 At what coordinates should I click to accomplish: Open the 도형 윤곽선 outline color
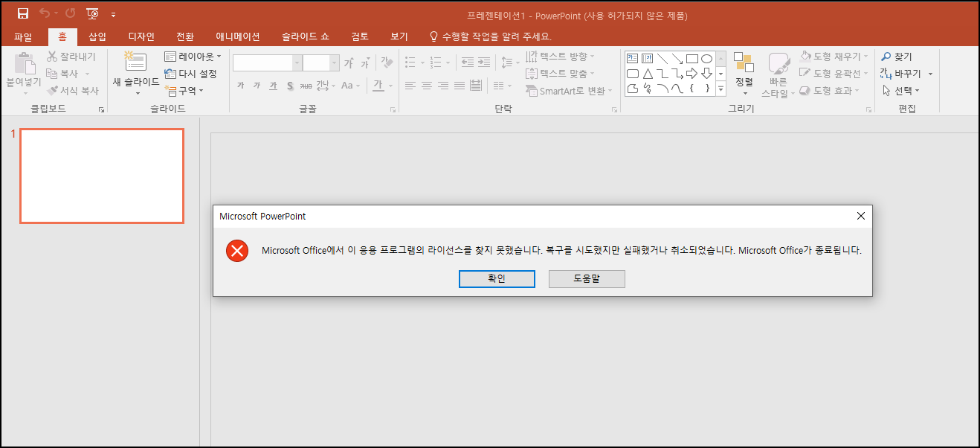[x=834, y=74]
